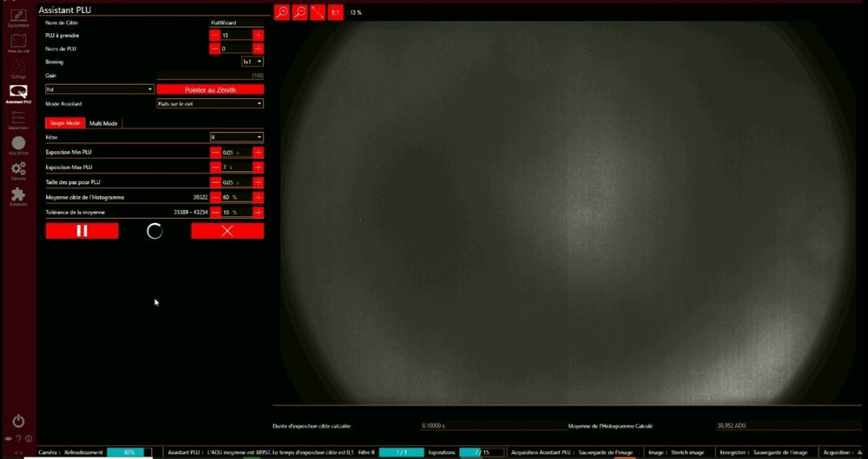Decrease Exposition Min PLU
The height and width of the screenshot is (459, 868).
tap(215, 152)
